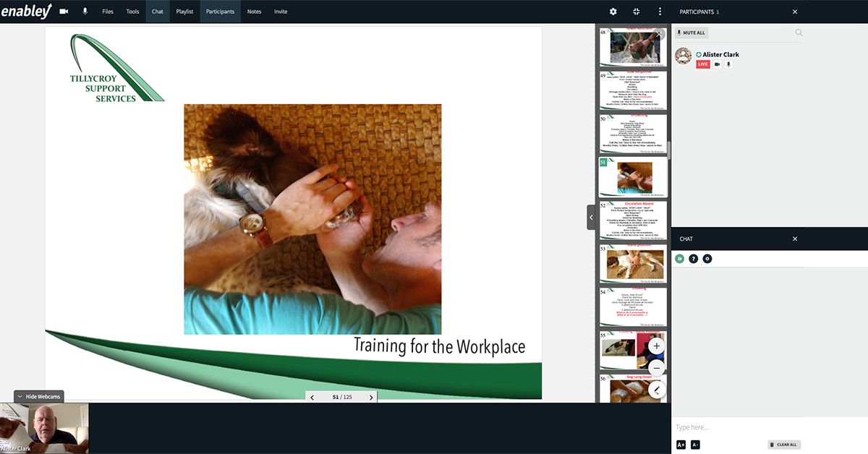Open the Playlist menu item
The image size is (868, 454).
[184, 12]
